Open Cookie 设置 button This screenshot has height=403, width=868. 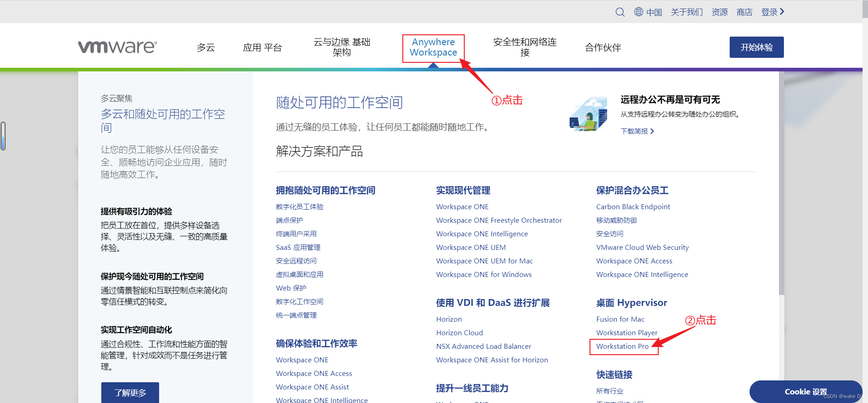coord(806,392)
